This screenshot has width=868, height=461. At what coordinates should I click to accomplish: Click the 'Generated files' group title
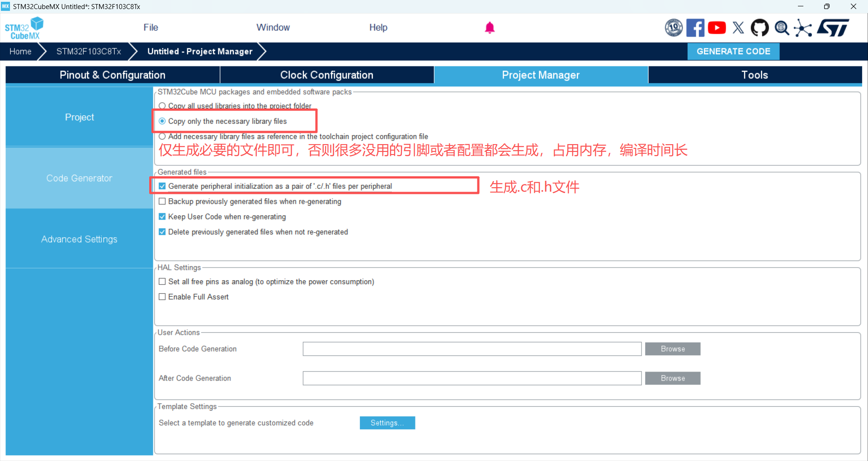182,172
